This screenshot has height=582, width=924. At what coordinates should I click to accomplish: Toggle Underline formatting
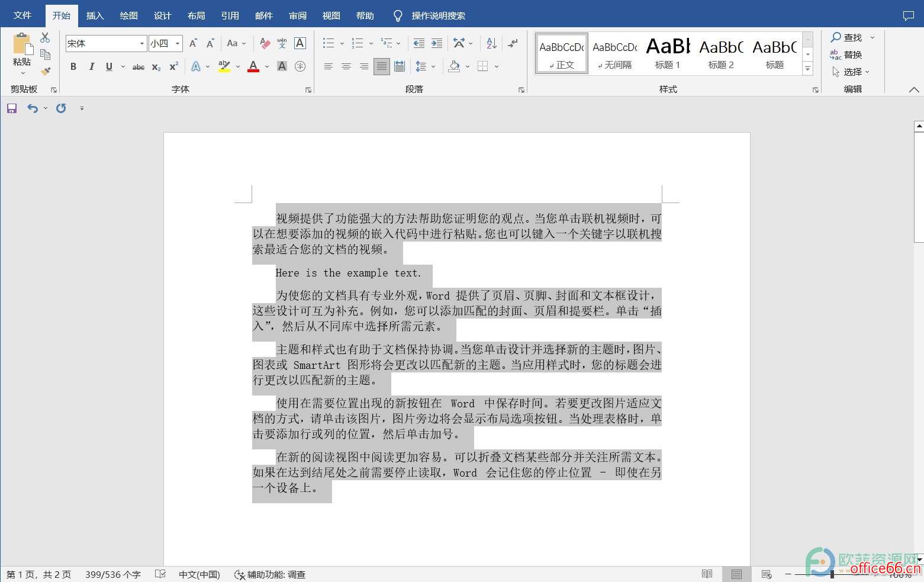tap(109, 67)
